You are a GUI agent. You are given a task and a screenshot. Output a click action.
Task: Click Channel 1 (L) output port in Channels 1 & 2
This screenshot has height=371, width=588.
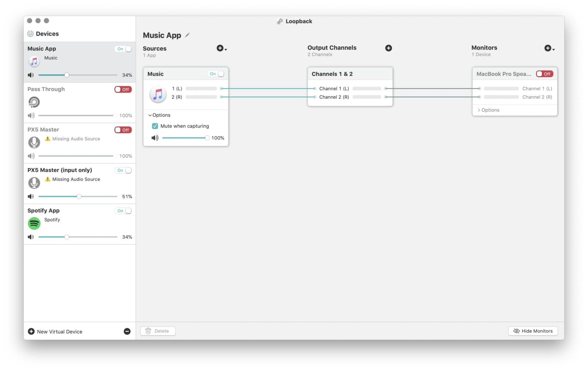coord(386,89)
